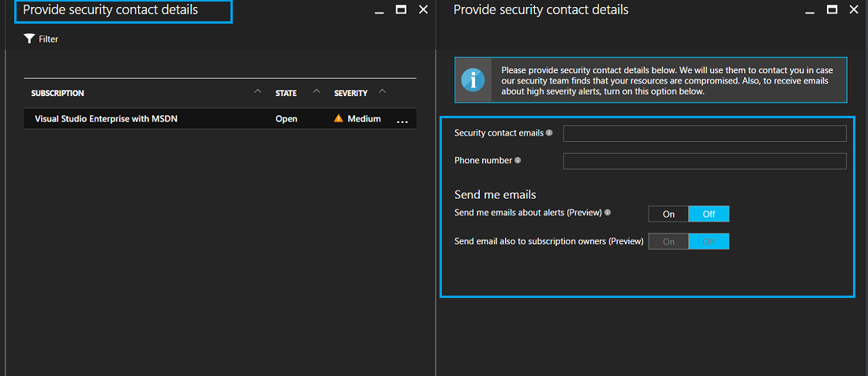This screenshot has height=376, width=868.
Task: Turn Off Send me emails about alerts
Action: click(x=709, y=214)
